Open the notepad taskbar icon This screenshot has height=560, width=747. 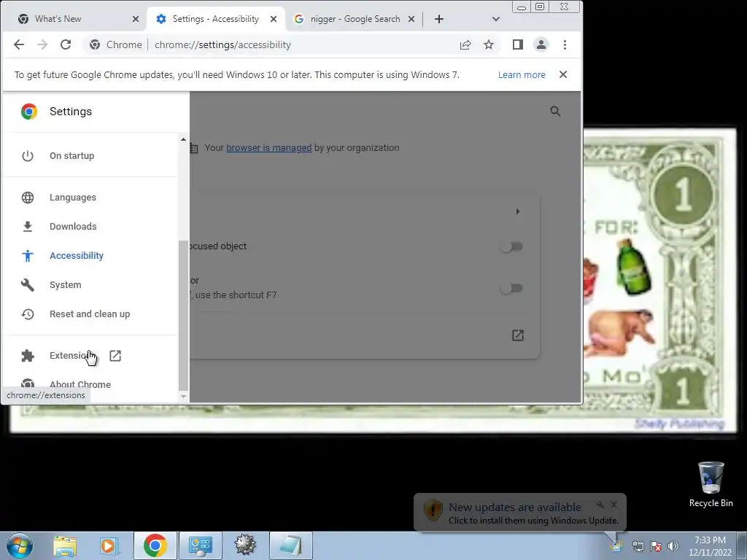[x=291, y=545]
